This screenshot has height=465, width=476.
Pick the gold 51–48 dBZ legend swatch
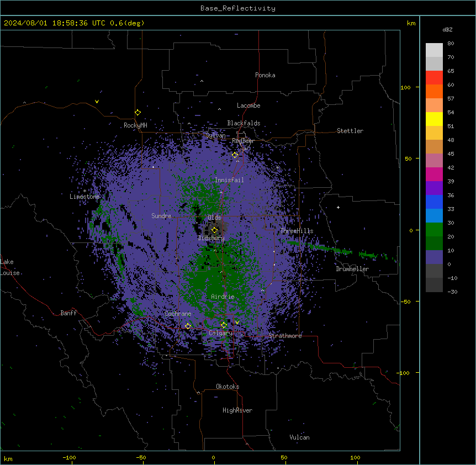click(x=434, y=133)
